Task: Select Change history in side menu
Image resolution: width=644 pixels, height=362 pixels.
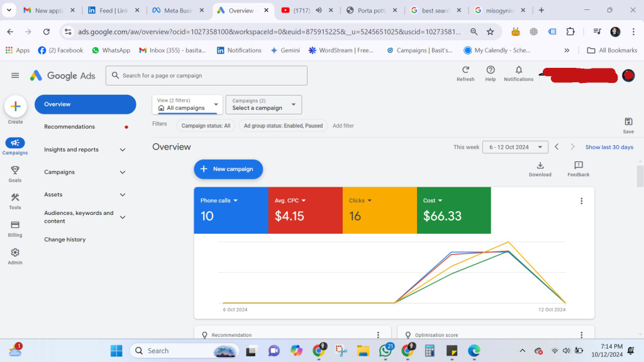Action: coord(65,239)
